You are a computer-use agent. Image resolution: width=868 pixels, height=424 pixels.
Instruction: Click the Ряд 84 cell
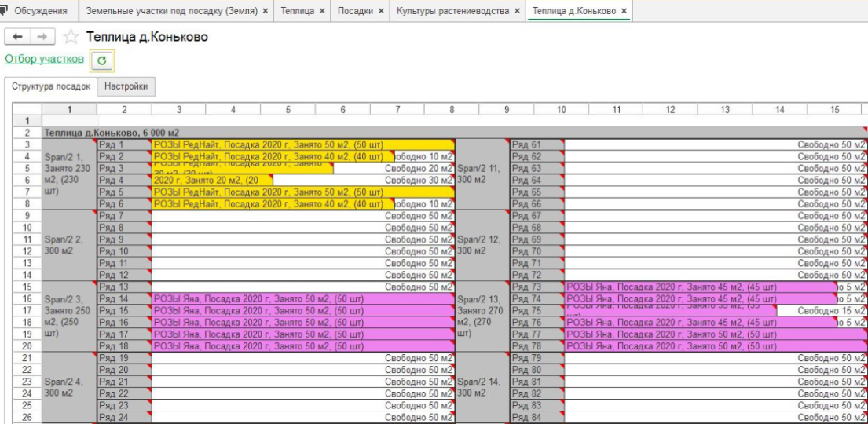pos(537,417)
